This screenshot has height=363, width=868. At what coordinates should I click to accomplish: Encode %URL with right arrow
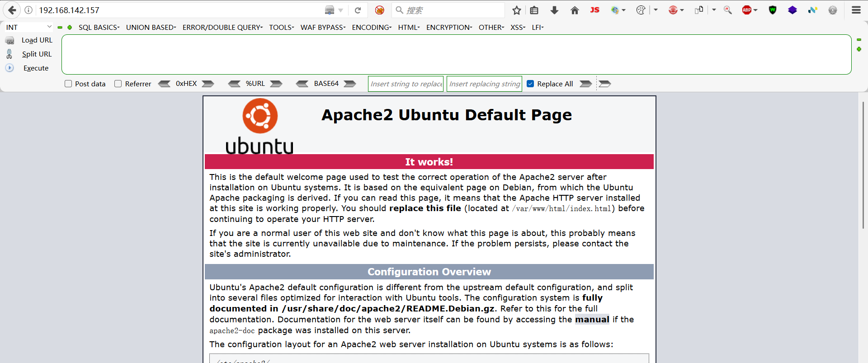coord(276,84)
